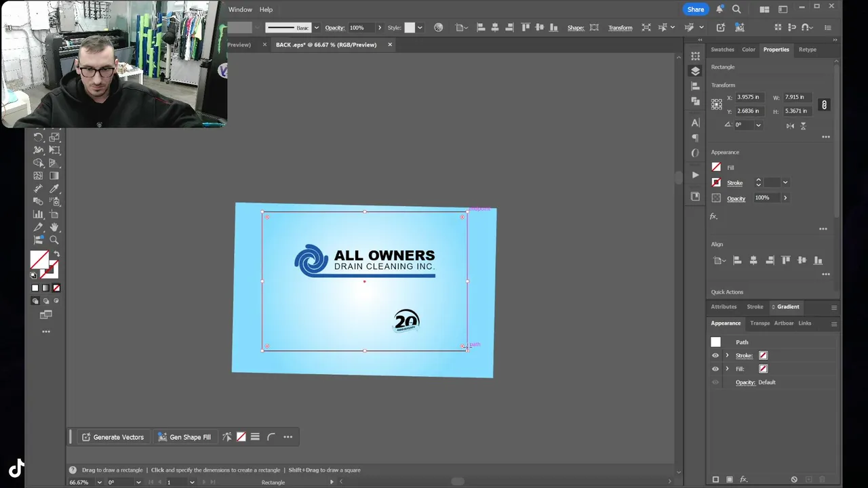The image size is (868, 488).
Task: Expand Opacity arrow in control bar
Action: 379,28
